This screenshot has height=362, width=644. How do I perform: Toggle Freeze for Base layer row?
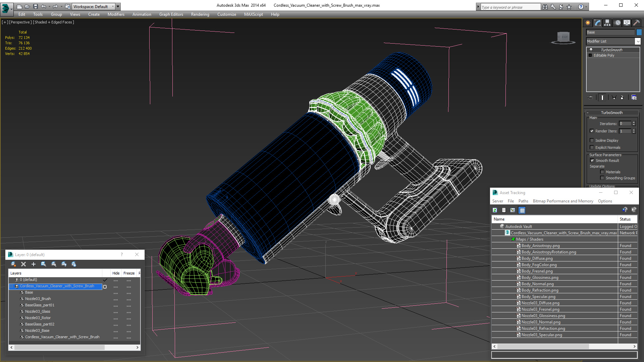(x=129, y=293)
